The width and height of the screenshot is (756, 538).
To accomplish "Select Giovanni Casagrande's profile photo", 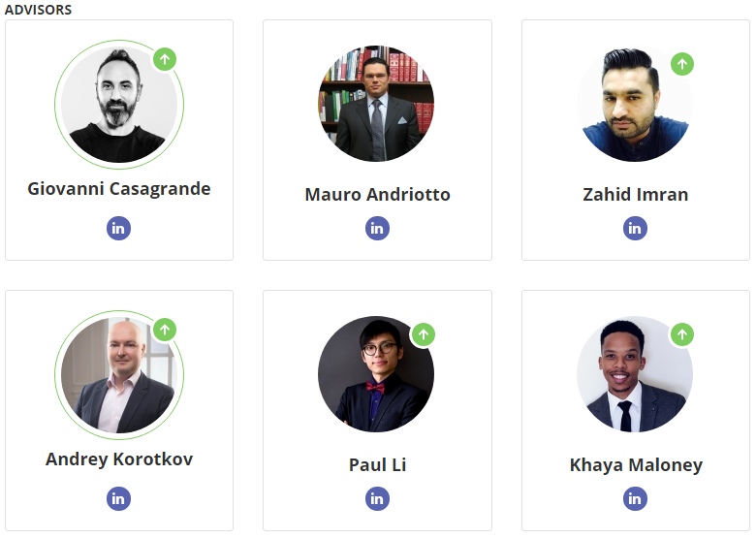I will [x=118, y=105].
